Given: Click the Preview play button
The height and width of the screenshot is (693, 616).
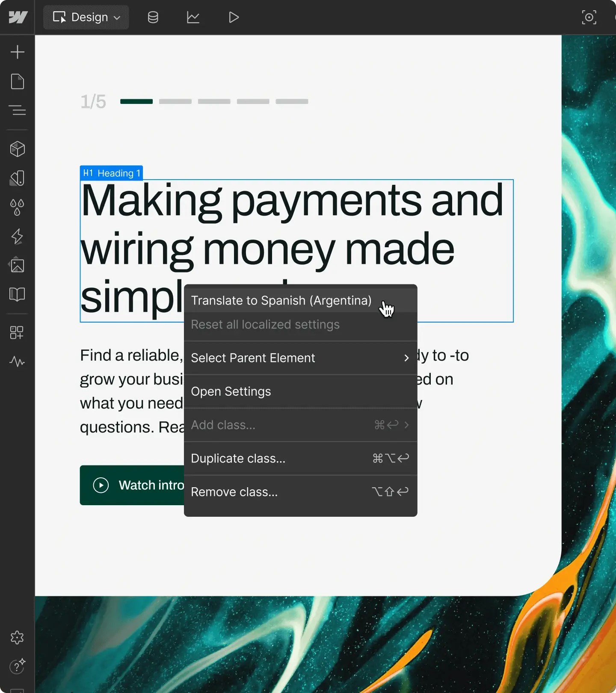Looking at the screenshot, I should click(x=234, y=18).
